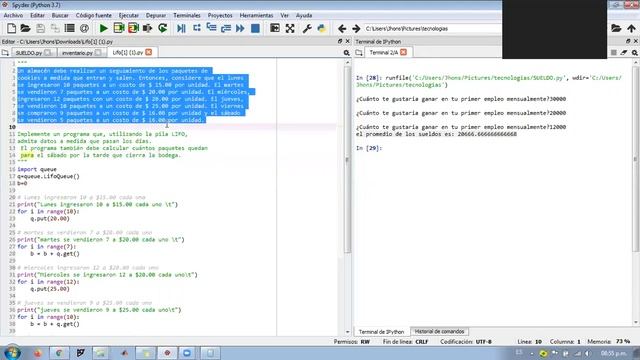Run the selection or current line icon
Viewport: 640px width, 360px height.
pyautogui.click(x=147, y=28)
